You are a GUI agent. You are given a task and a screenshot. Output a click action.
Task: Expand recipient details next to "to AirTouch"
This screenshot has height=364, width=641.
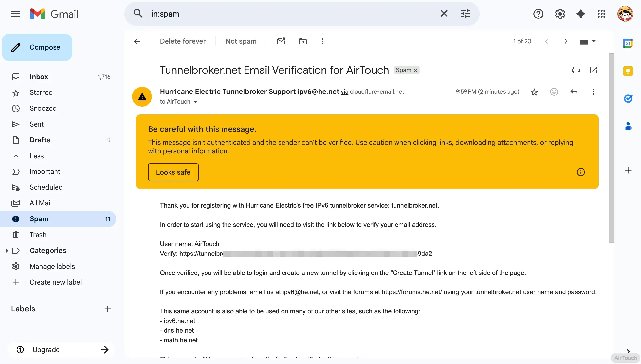tap(195, 102)
